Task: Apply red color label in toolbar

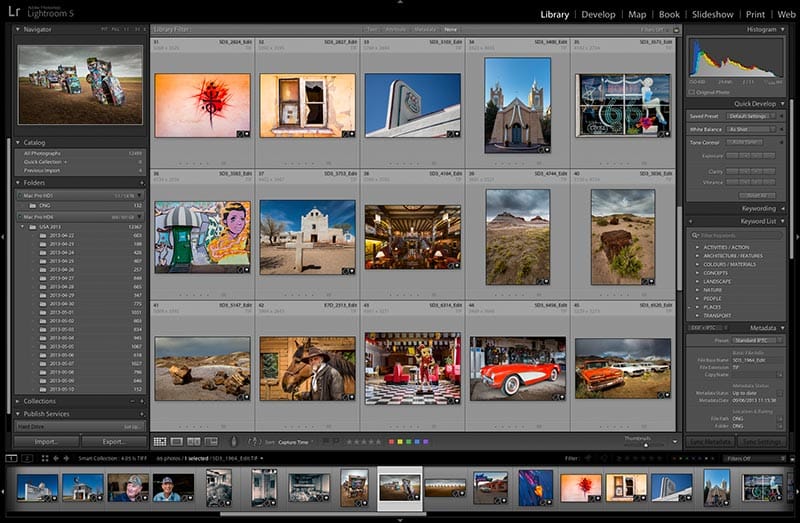Action: coord(391,442)
